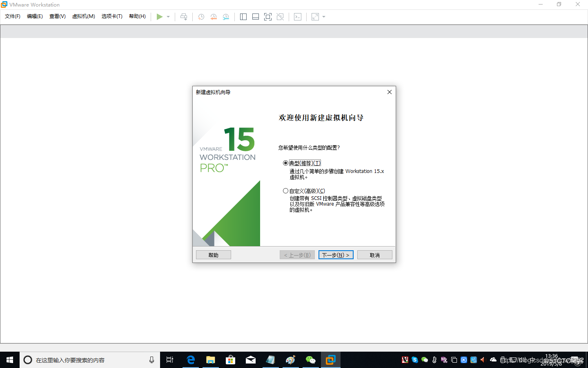Select the recommended typical setup radio

[x=285, y=163]
